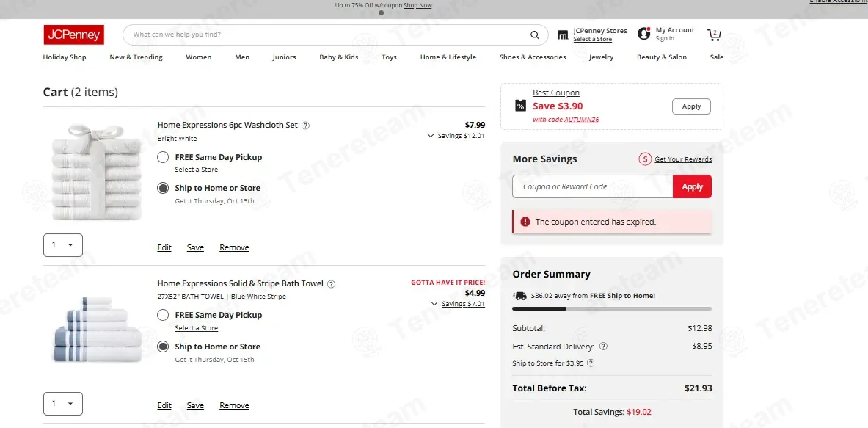Save the Washcloth Set for later

point(195,247)
